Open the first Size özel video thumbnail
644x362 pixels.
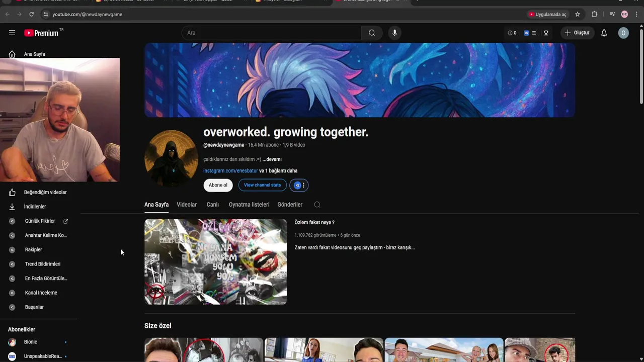click(x=204, y=350)
